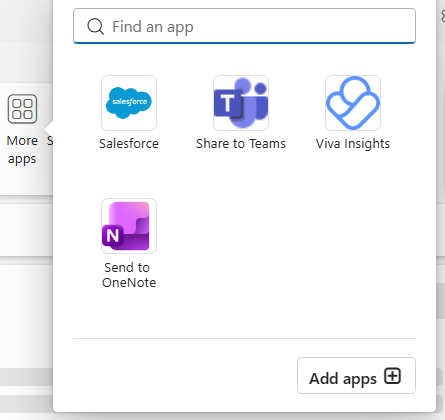
Task: Focus the Find an app search field
Action: point(244,26)
